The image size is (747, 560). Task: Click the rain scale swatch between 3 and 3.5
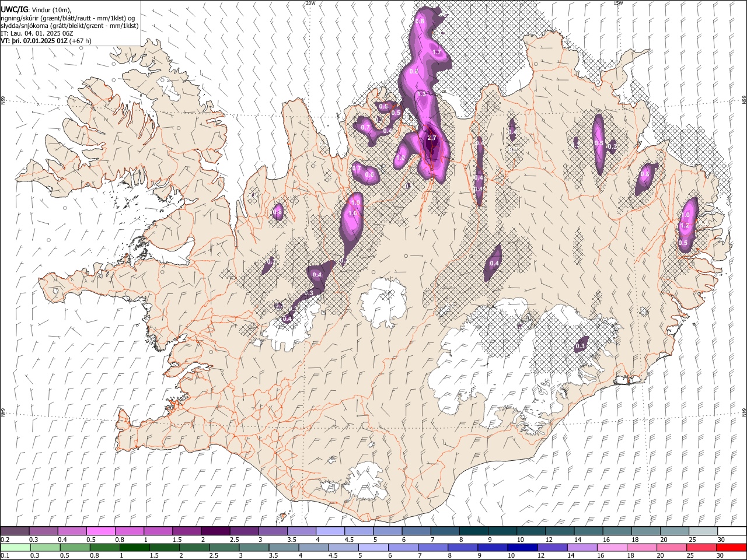coord(254,547)
